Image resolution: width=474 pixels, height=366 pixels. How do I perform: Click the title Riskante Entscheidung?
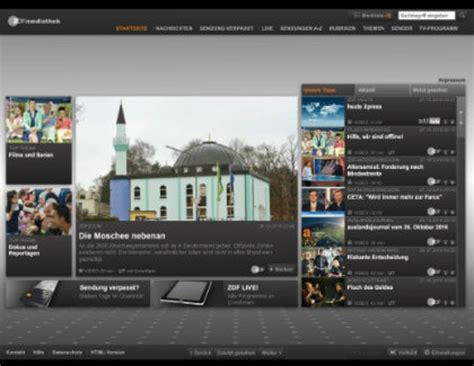[378, 257]
